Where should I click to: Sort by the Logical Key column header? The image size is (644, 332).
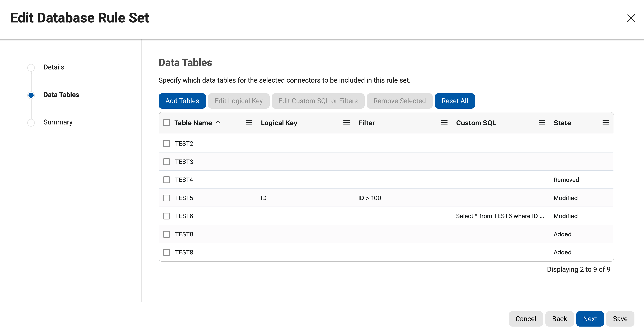tap(279, 123)
